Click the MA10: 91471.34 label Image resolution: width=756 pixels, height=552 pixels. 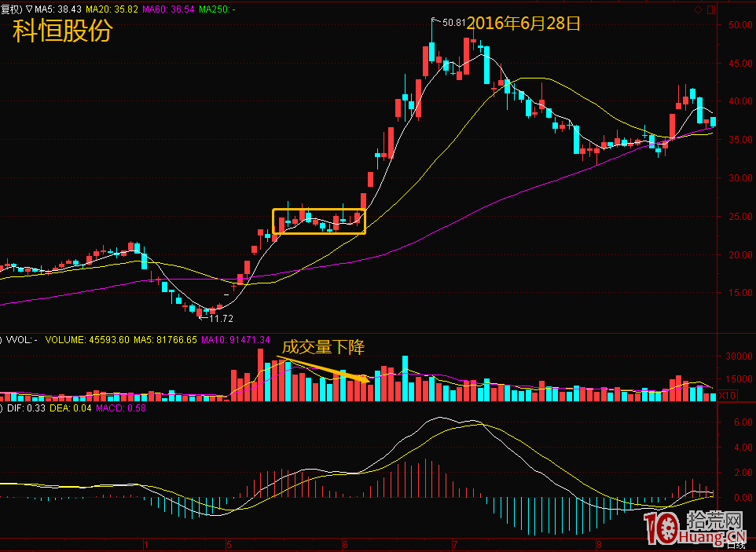tap(235, 340)
